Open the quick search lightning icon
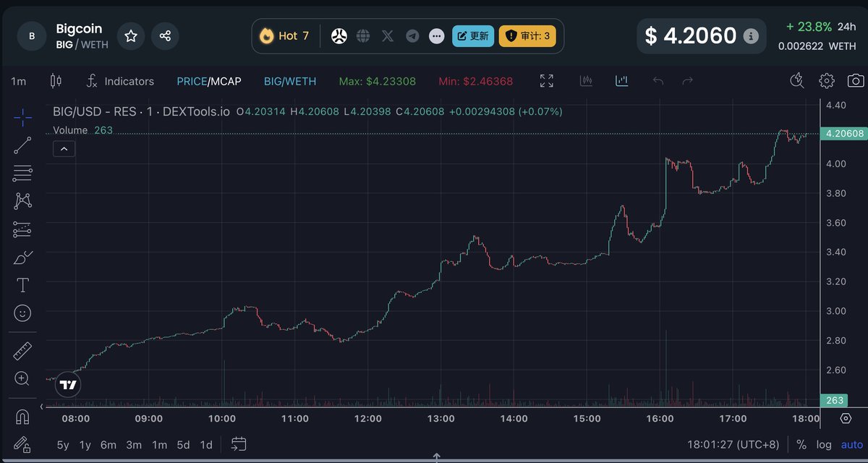 pyautogui.click(x=797, y=80)
